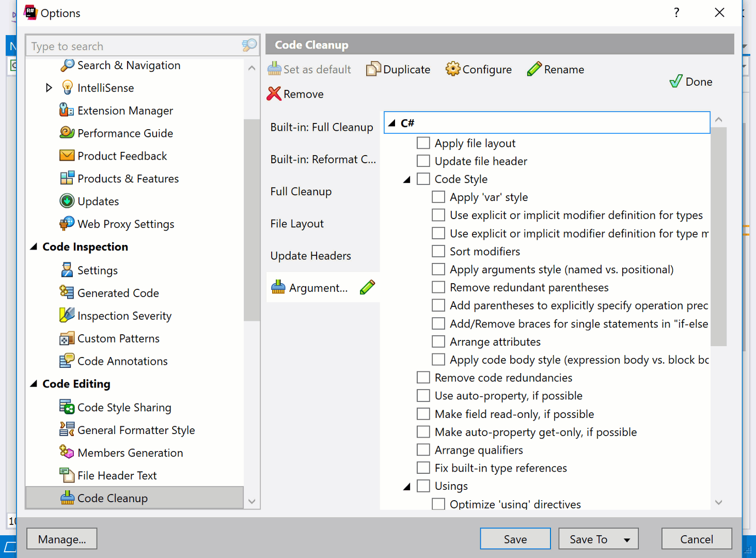Viewport: 756px width, 558px height.
Task: Click the Configure gear icon
Action: [x=452, y=69]
